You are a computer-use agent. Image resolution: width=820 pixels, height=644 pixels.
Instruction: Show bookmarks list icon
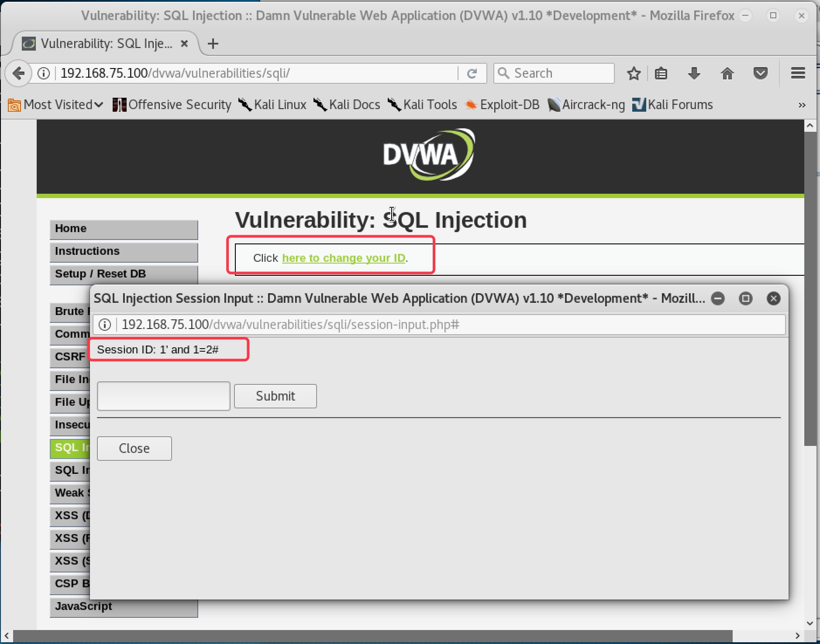tap(661, 73)
